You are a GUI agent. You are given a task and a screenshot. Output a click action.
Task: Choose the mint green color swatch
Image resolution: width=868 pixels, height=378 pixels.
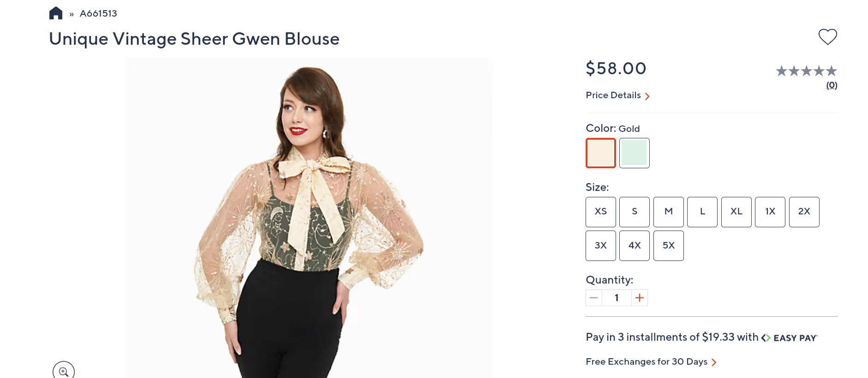635,153
